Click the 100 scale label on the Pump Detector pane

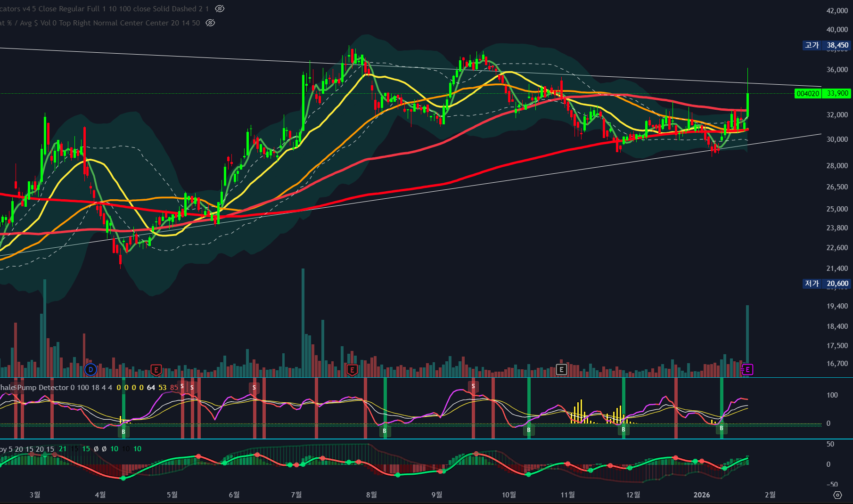(832, 395)
